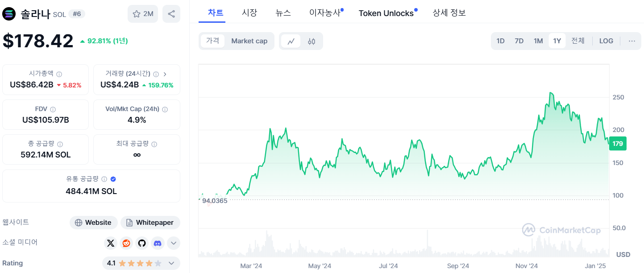The image size is (644, 273).
Task: Share the Solana page via share icon
Action: (x=171, y=14)
